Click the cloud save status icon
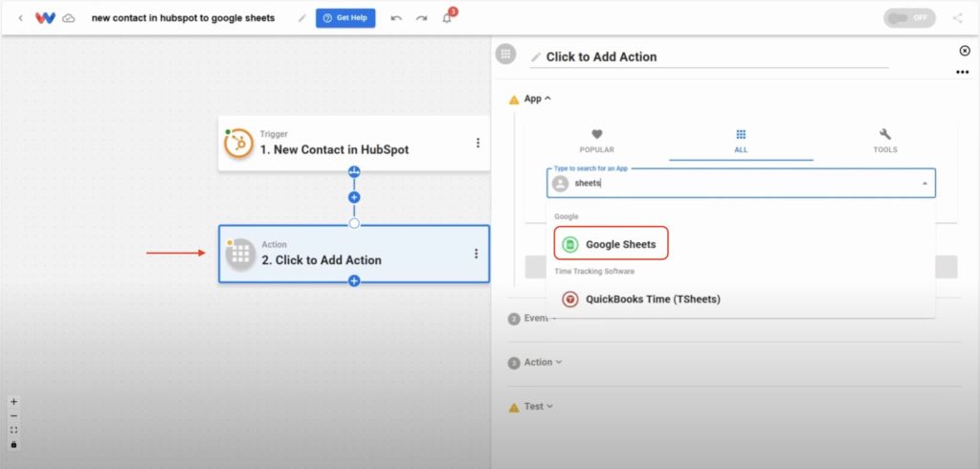 click(x=69, y=18)
